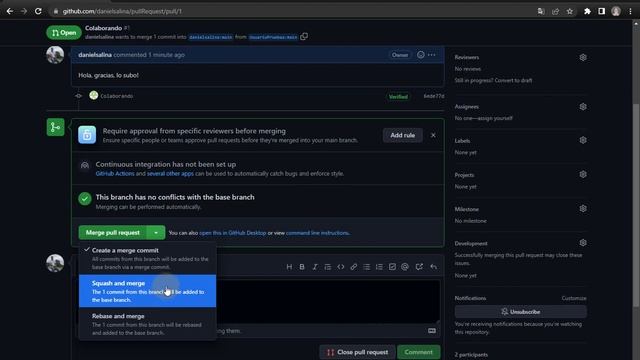640x360 pixels.
Task: Toggle the browser side panel icon
Action: (602, 11)
